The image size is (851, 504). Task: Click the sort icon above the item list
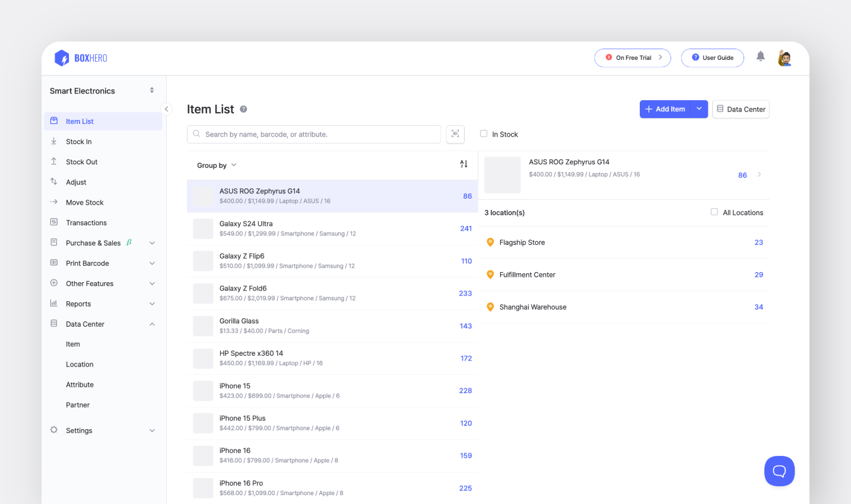pos(463,164)
